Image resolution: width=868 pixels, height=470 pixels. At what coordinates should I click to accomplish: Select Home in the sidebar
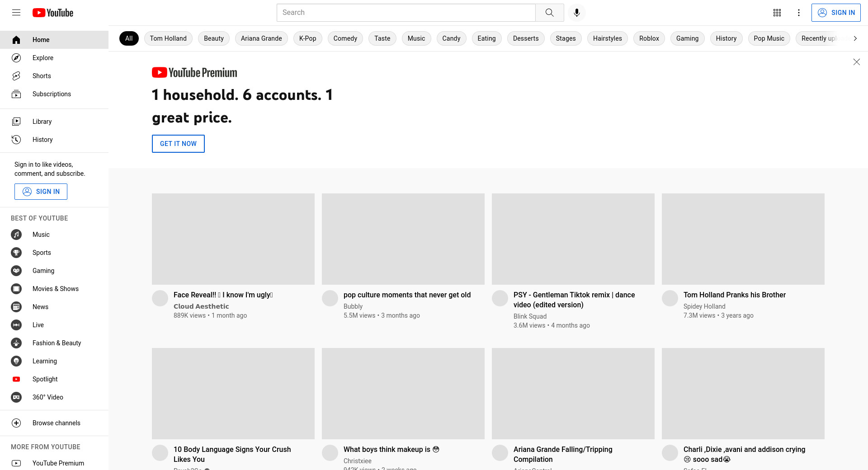[54, 40]
